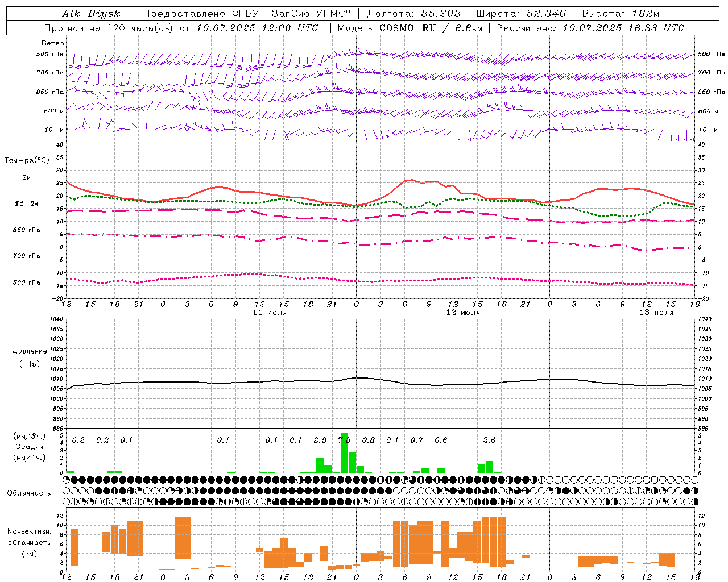Click the 'Давление' pressure panel label
Image resolution: width=728 pixels, height=582 pixels.
[30, 351]
